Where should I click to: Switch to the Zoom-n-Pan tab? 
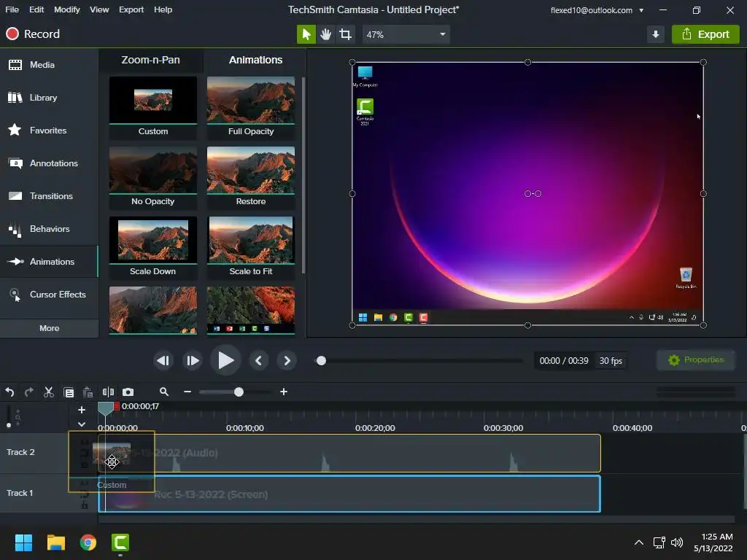pos(150,60)
